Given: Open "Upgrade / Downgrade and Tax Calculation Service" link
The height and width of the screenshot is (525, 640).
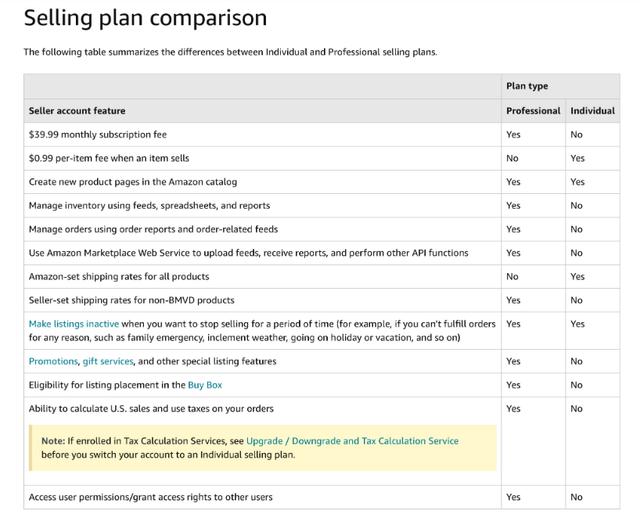Looking at the screenshot, I should pyautogui.click(x=352, y=441).
